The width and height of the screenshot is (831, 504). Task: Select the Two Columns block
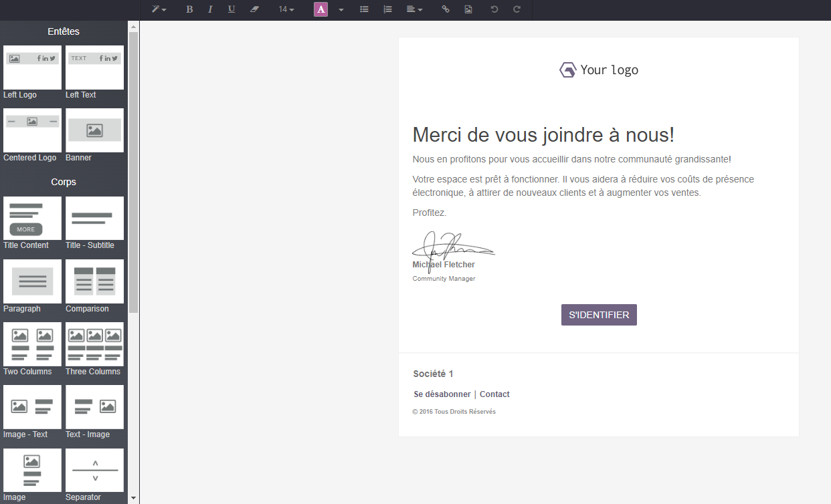[32, 350]
